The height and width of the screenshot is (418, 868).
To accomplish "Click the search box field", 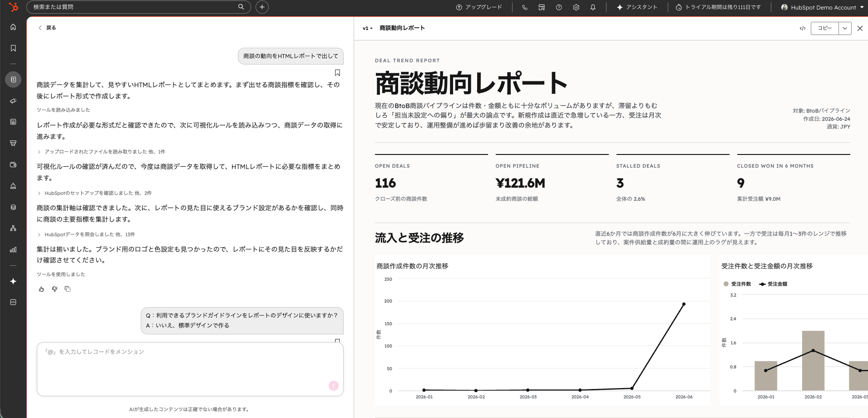I will pyautogui.click(x=138, y=7).
